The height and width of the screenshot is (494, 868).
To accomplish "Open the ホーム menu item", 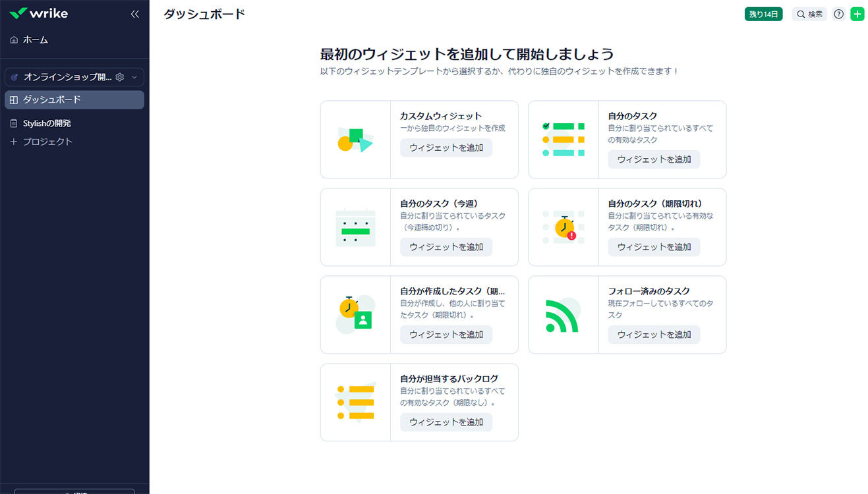I will pyautogui.click(x=36, y=40).
